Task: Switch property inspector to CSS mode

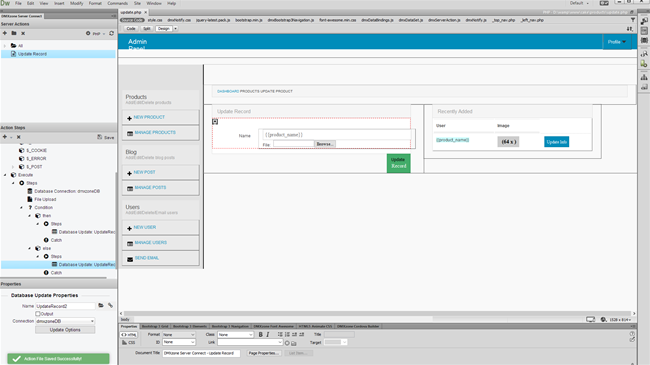Action: pyautogui.click(x=129, y=343)
